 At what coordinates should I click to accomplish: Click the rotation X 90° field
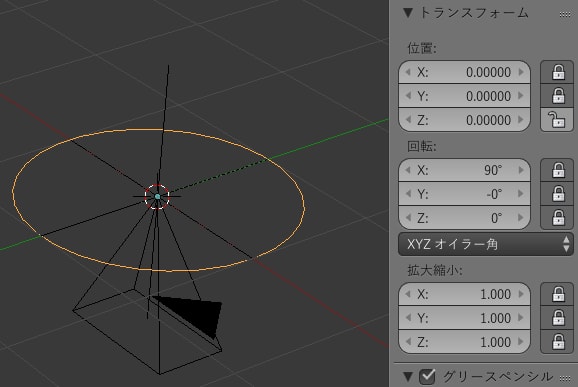[464, 170]
